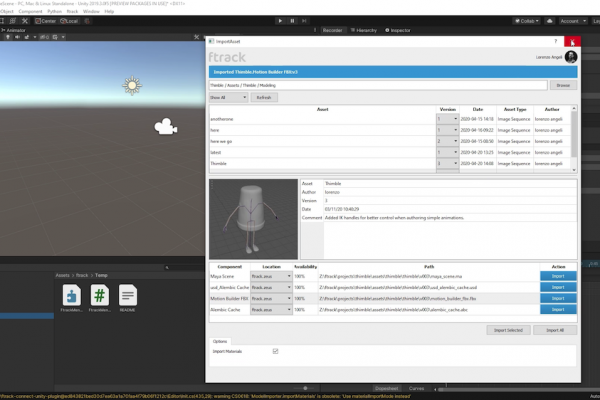
Task: Toggle Local rotation handle button
Action: [69, 21]
